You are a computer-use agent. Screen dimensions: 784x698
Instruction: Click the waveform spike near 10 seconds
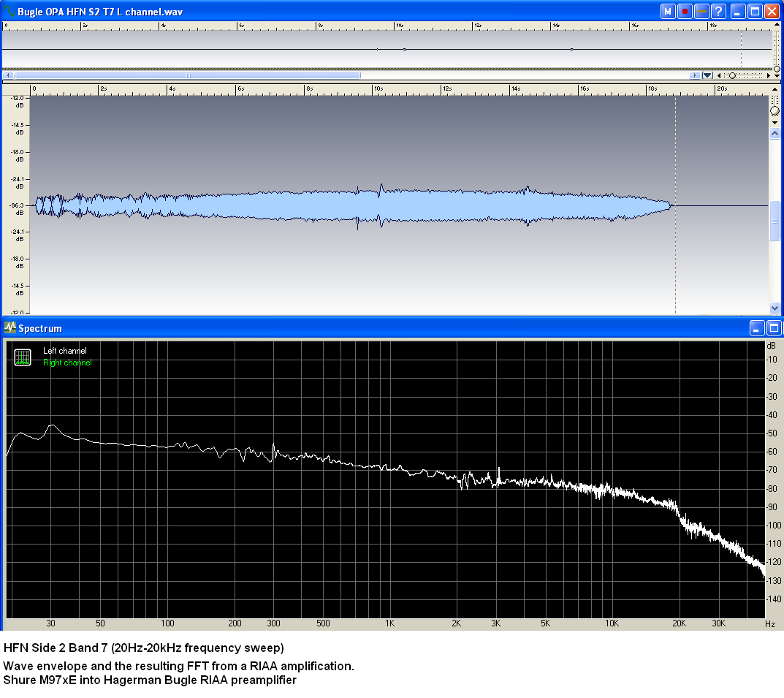(381, 205)
